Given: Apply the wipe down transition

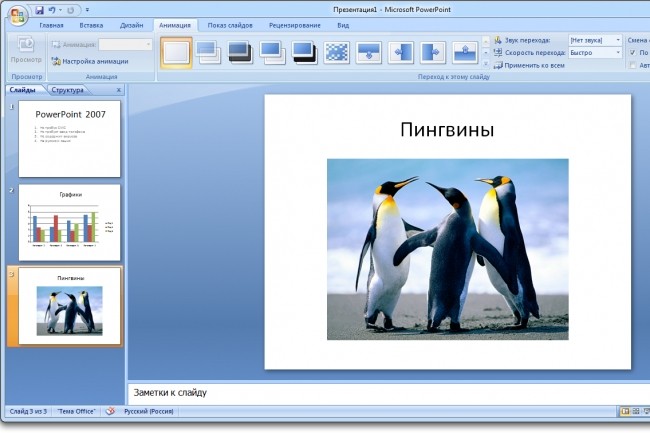Looking at the screenshot, I should coord(368,53).
